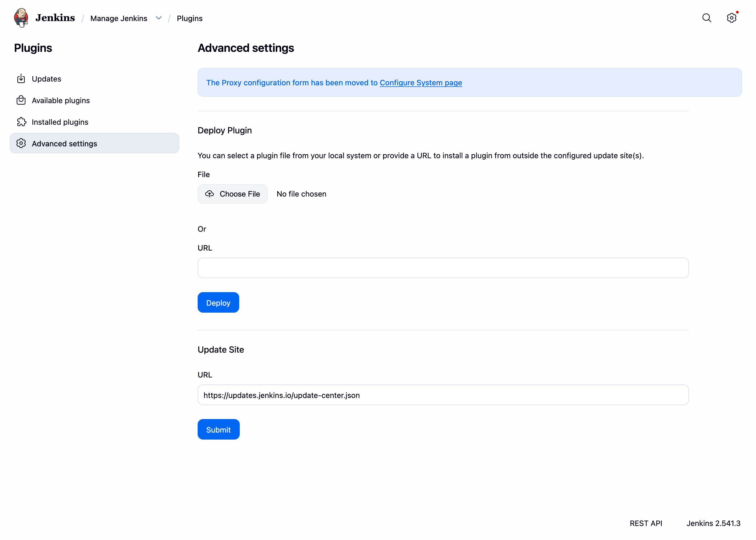Click the Jenkins 2.541.3 version footer
This screenshot has width=756, height=540.
(713, 523)
